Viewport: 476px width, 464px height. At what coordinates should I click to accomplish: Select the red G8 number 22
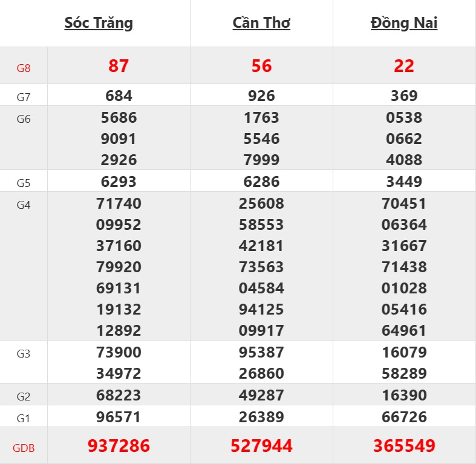(404, 66)
